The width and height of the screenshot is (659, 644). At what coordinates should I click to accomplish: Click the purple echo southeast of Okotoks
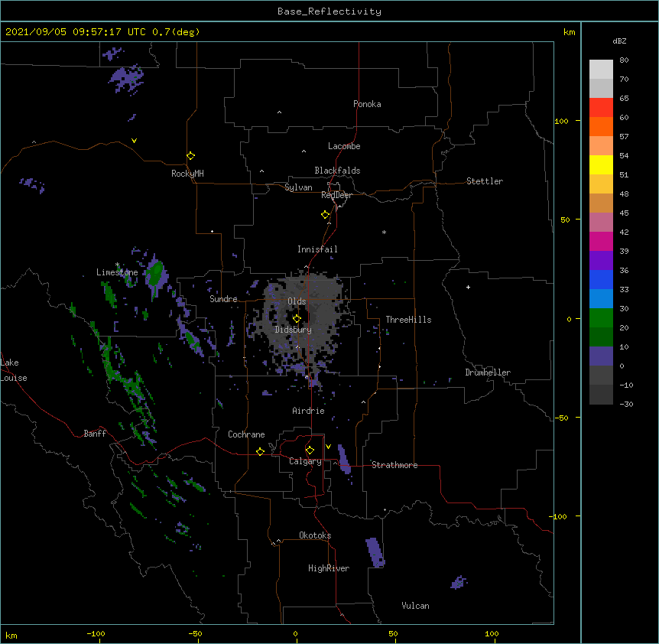click(375, 552)
